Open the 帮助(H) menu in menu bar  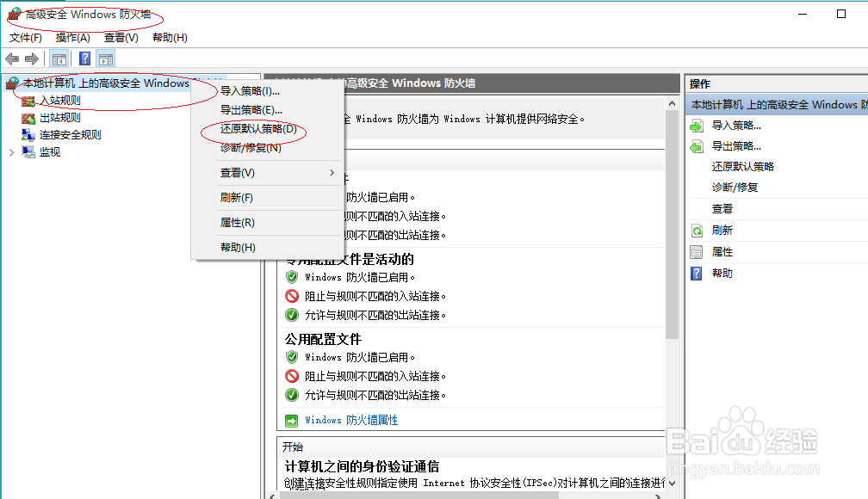click(170, 38)
